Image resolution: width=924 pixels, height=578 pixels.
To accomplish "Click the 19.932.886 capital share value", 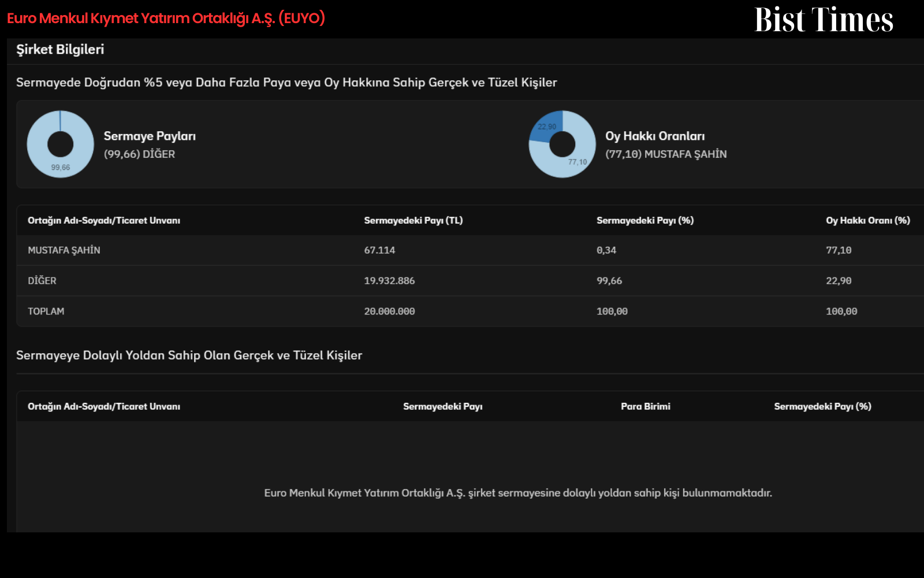I will coord(389,281).
